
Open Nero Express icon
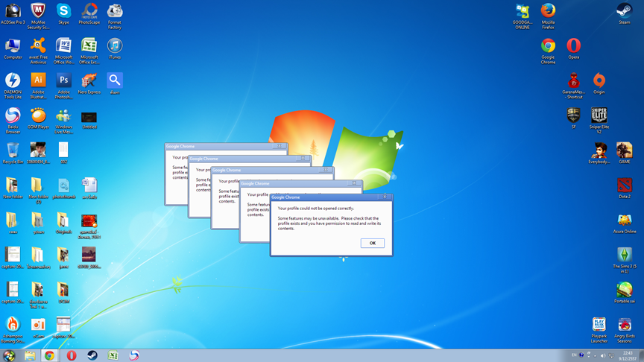tap(89, 83)
